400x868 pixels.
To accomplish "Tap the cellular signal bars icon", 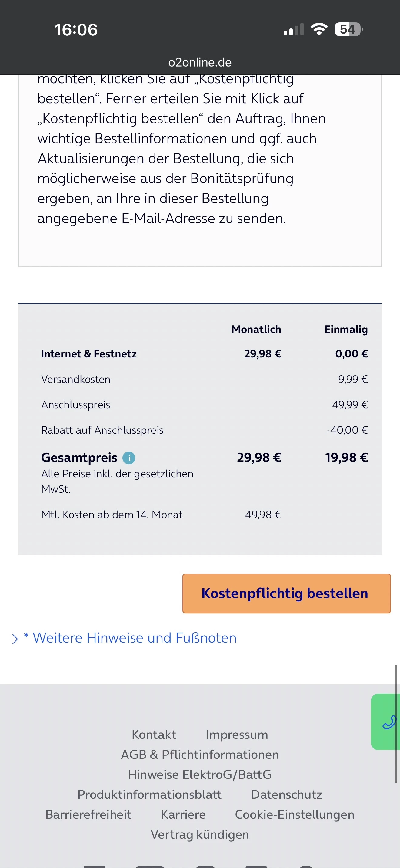I will (x=294, y=30).
